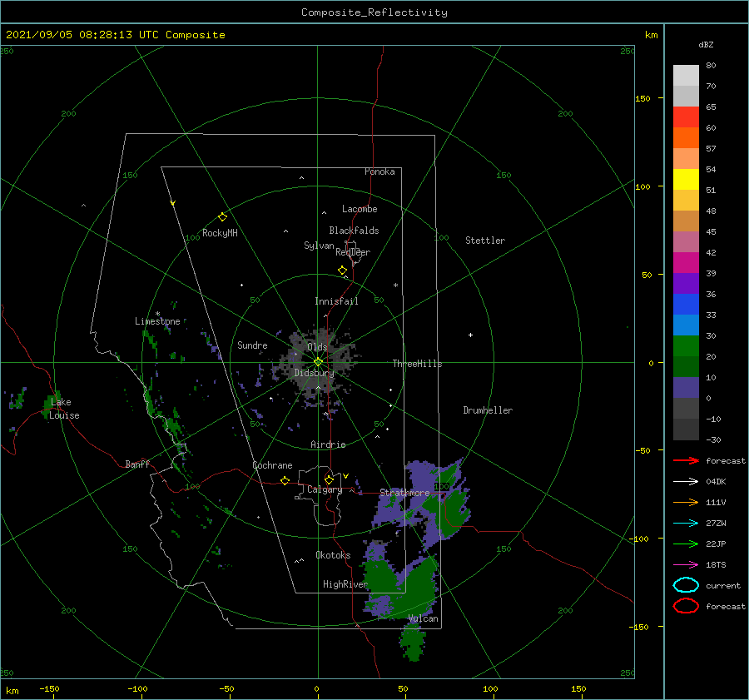Click the magenta 18TS arrow in legend

pyautogui.click(x=686, y=565)
